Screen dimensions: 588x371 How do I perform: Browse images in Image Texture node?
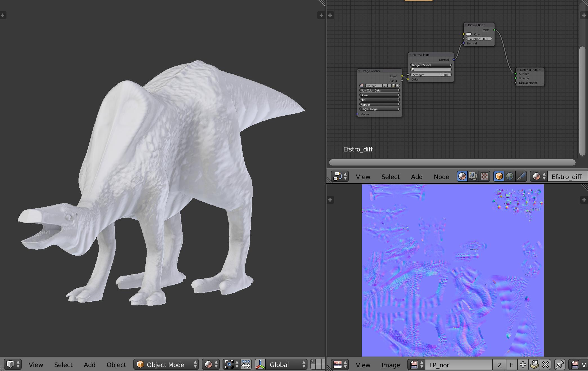[363, 86]
